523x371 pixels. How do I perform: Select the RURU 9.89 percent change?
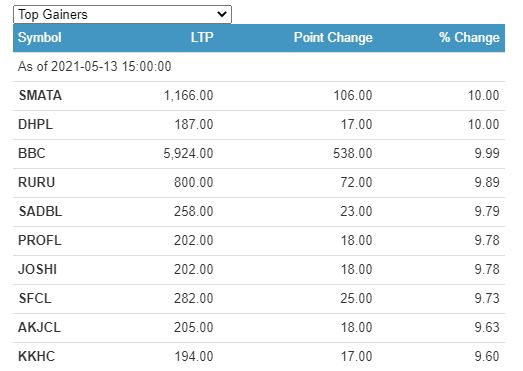[487, 182]
